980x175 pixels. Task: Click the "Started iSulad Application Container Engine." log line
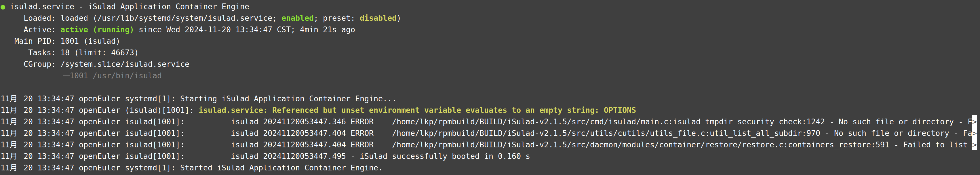(281, 168)
